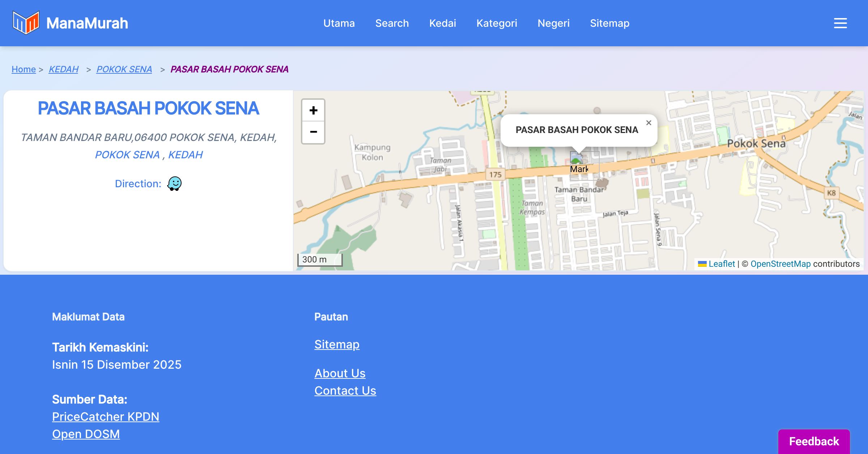Open POKOK SENA breadcrumb link
Screen dimensions: 868x454
[124, 69]
